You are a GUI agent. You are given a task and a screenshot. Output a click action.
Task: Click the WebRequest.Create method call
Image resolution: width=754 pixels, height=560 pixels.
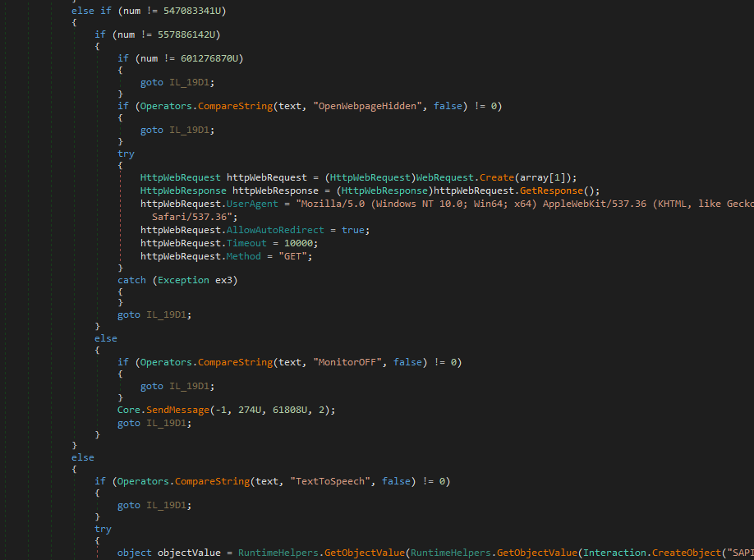pos(471,177)
